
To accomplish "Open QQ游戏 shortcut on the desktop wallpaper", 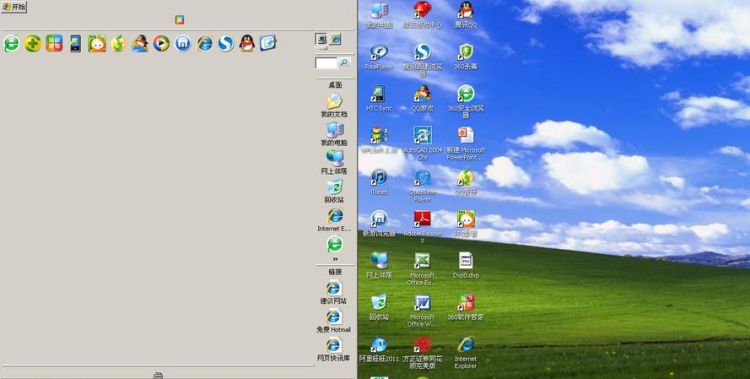I will tap(422, 99).
